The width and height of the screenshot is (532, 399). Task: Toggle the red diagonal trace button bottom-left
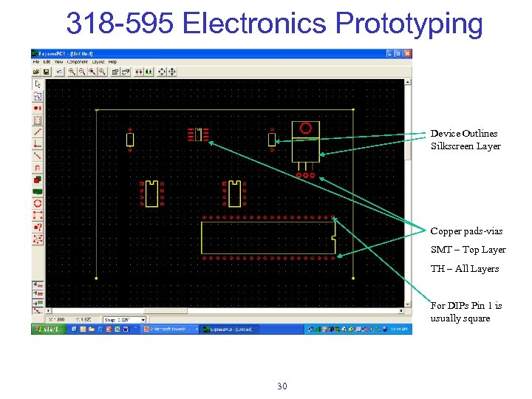click(x=38, y=310)
